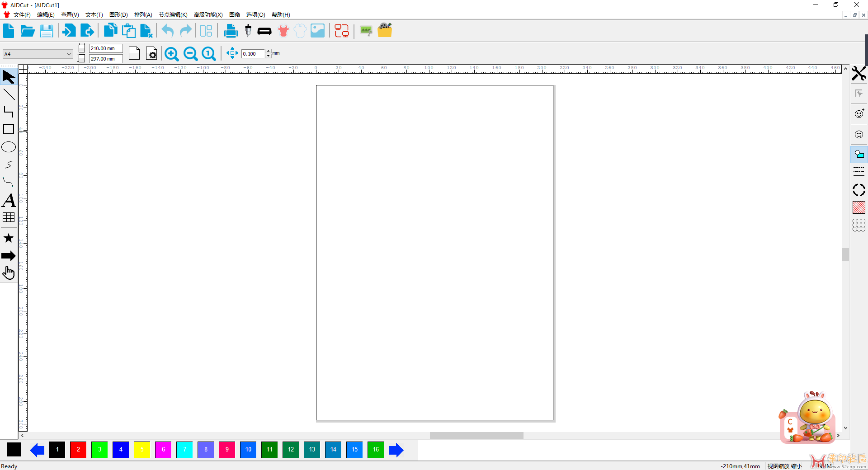Click the vertical scrollbar thumb

coord(845,254)
